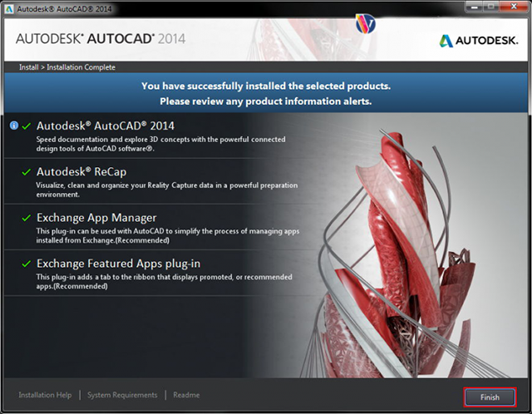Image resolution: width=532 pixels, height=414 pixels.
Task: Click the green checkmark next to Autodesk AutoCAD 2014
Action: click(x=27, y=126)
